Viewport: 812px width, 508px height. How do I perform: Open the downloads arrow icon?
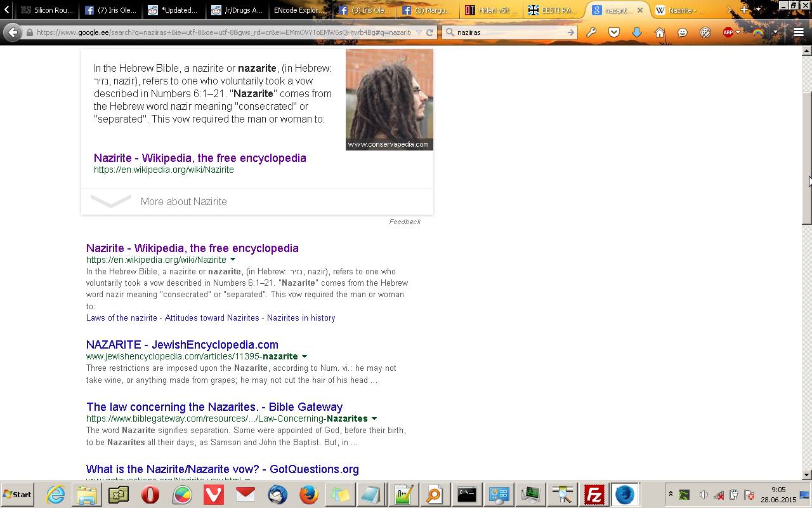pyautogui.click(x=637, y=32)
